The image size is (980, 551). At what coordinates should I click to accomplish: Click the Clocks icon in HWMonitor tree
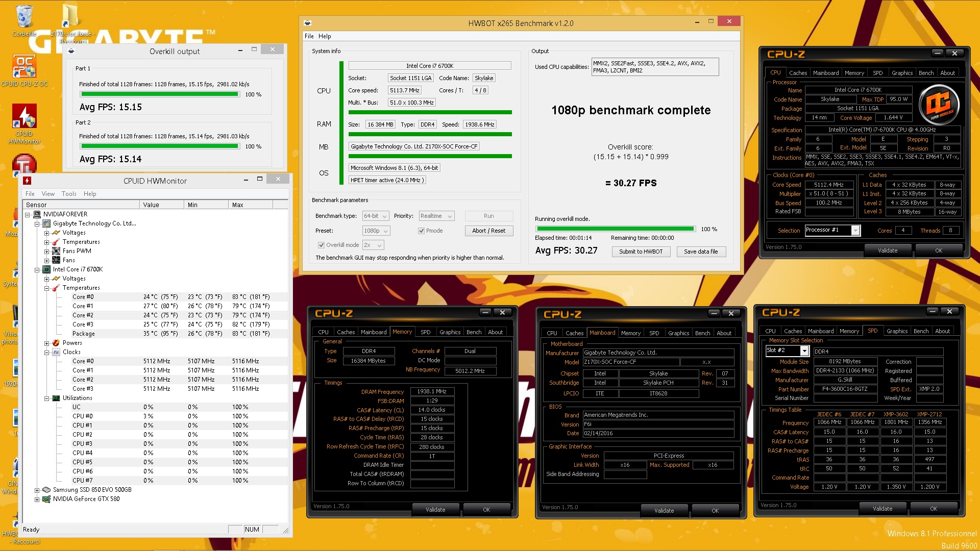point(56,352)
